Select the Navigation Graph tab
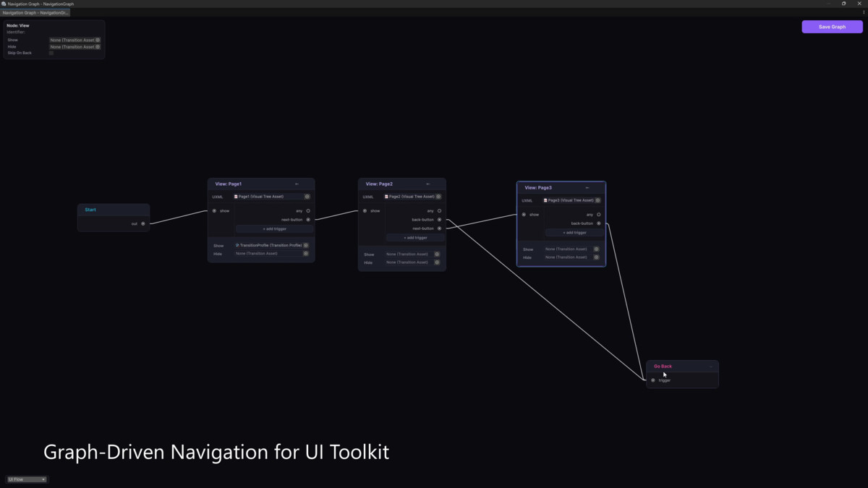The height and width of the screenshot is (488, 868). pos(35,12)
